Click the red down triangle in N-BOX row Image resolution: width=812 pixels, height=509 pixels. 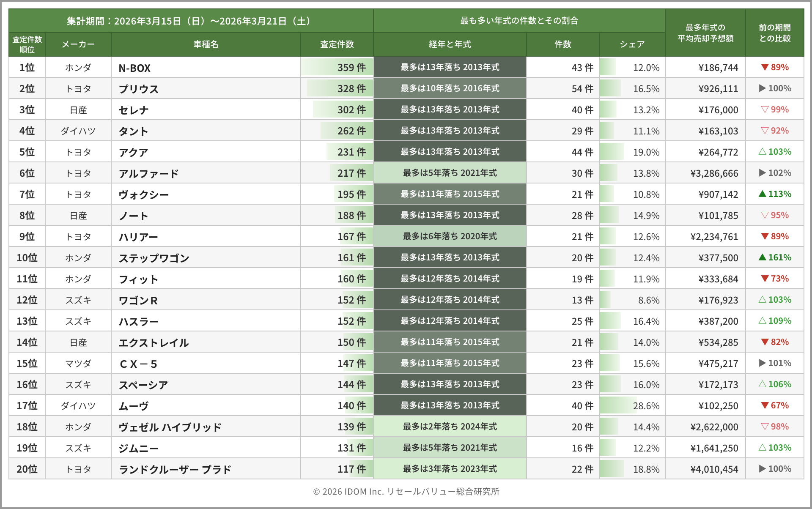click(x=764, y=67)
